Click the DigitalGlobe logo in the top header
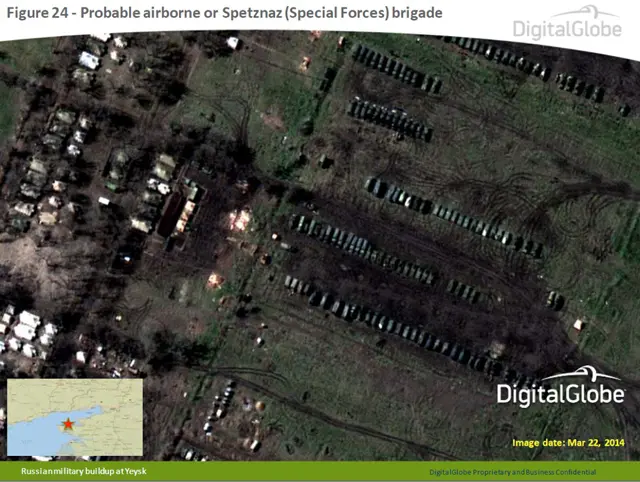The image size is (640, 482). click(x=566, y=24)
